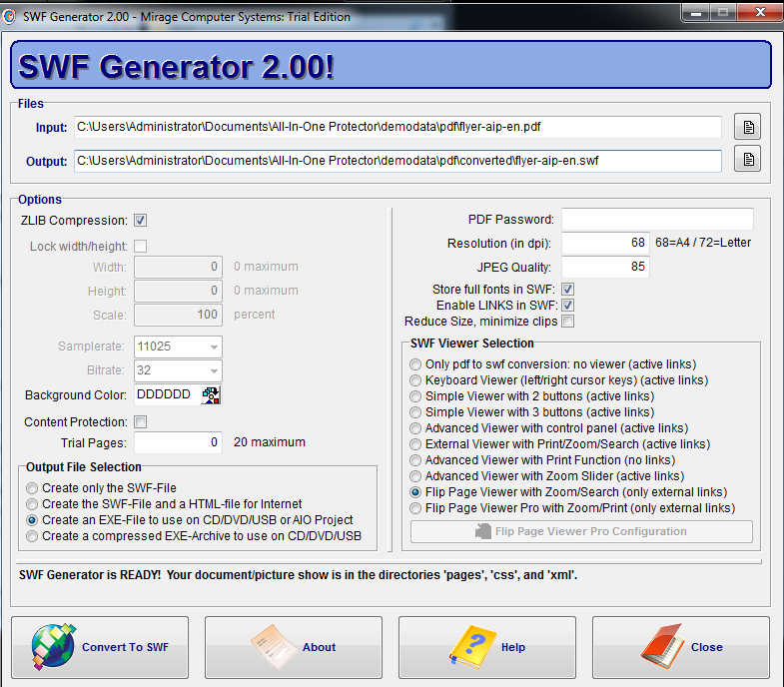The height and width of the screenshot is (687, 784).
Task: Click the browse icon for Output file
Action: (747, 159)
